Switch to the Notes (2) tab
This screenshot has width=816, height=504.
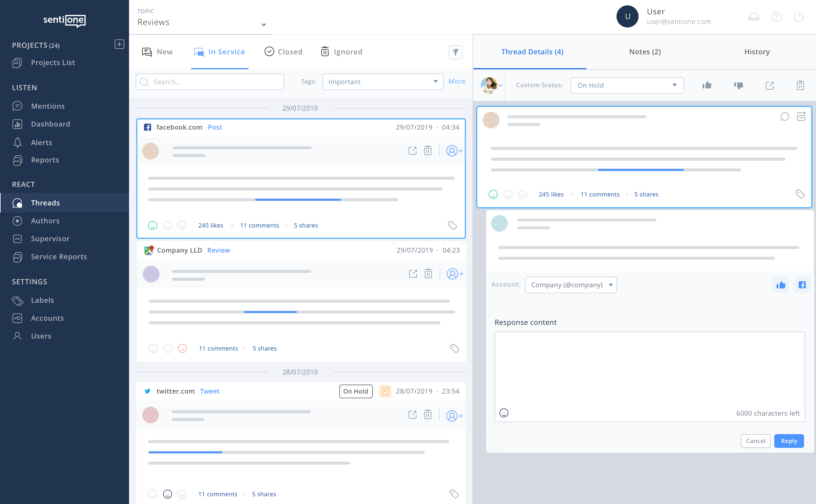[644, 52]
